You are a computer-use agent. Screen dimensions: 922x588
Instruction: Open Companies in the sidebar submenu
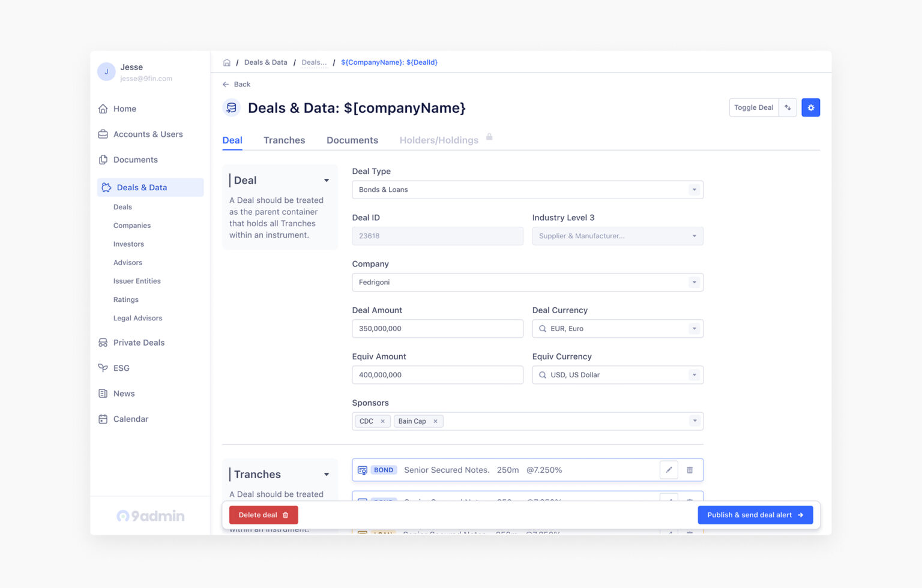(x=132, y=226)
